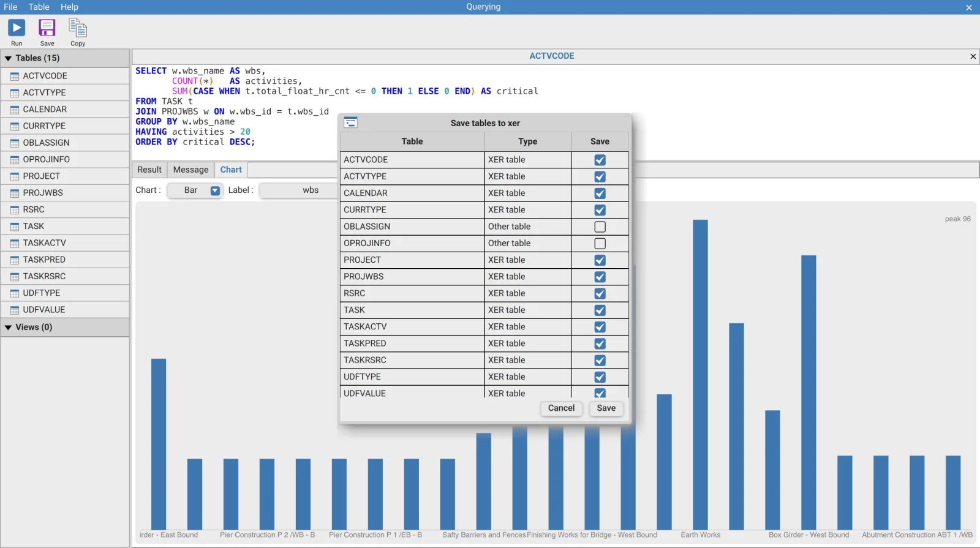Collapse the Views (0) section
The height and width of the screenshot is (548, 980).
tap(9, 328)
